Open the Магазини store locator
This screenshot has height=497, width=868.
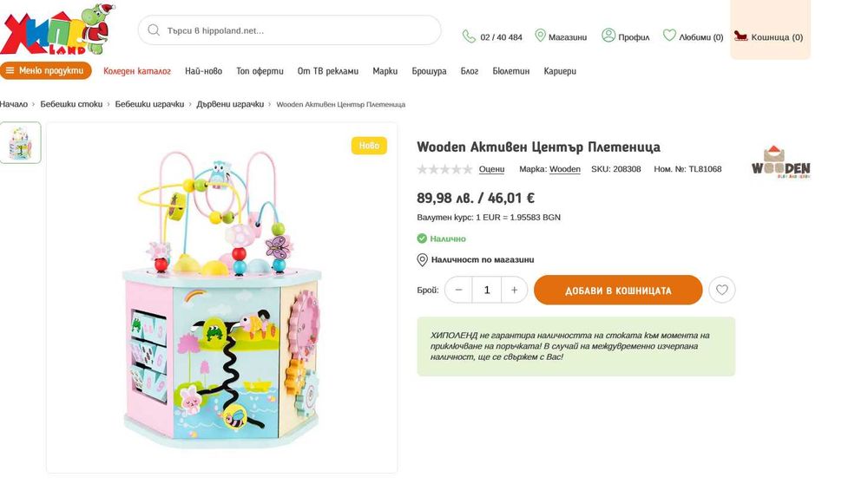(x=561, y=36)
